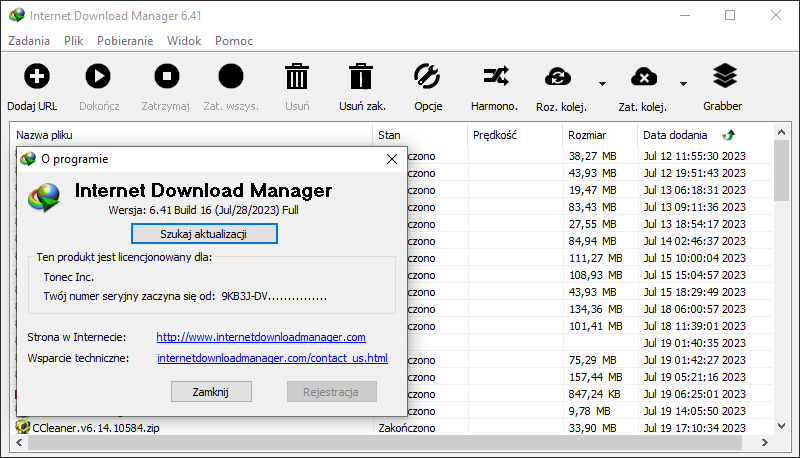
Task: Open the Pobieranie menu
Action: click(125, 41)
